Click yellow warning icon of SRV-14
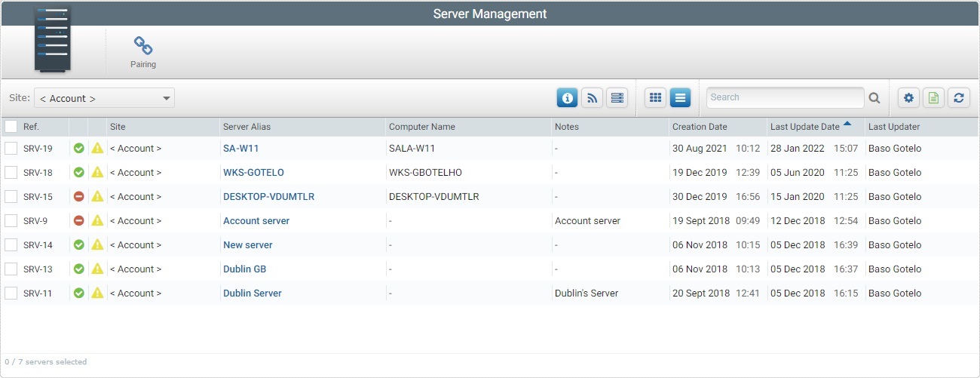 (x=97, y=245)
